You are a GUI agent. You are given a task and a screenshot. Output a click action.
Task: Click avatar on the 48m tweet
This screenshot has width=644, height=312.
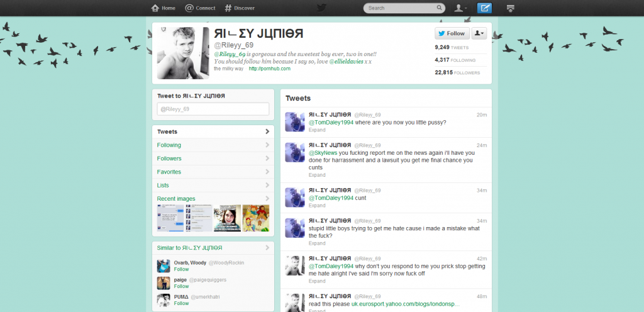(x=295, y=303)
